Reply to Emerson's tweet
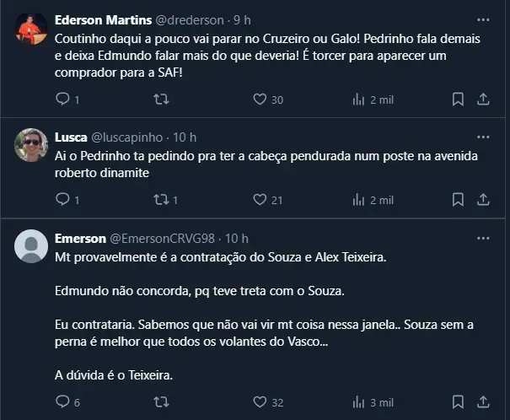 (x=62, y=402)
